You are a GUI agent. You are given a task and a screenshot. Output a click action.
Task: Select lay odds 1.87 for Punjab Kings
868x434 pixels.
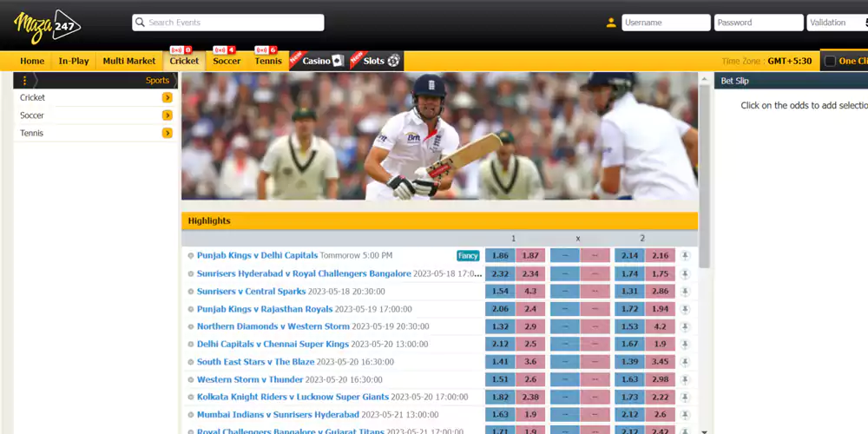click(530, 256)
